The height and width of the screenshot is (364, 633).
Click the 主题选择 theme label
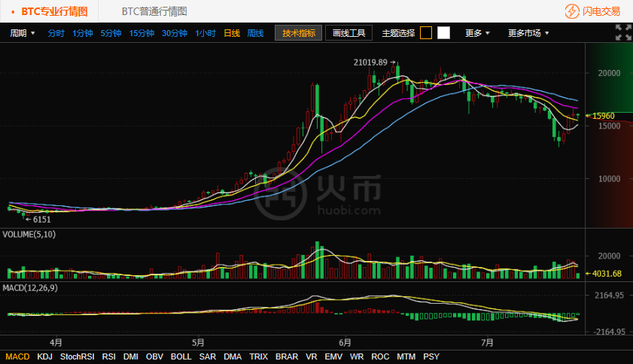point(398,33)
